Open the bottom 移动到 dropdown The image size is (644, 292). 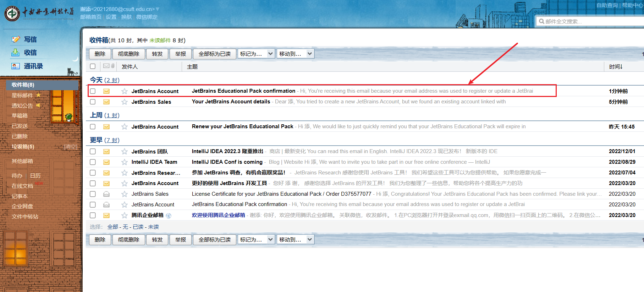(295, 240)
